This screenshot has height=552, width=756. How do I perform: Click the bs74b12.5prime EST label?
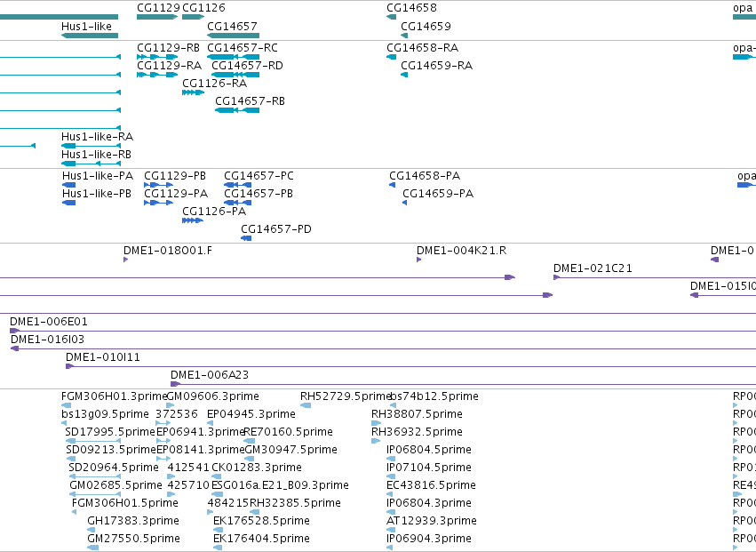click(434, 396)
